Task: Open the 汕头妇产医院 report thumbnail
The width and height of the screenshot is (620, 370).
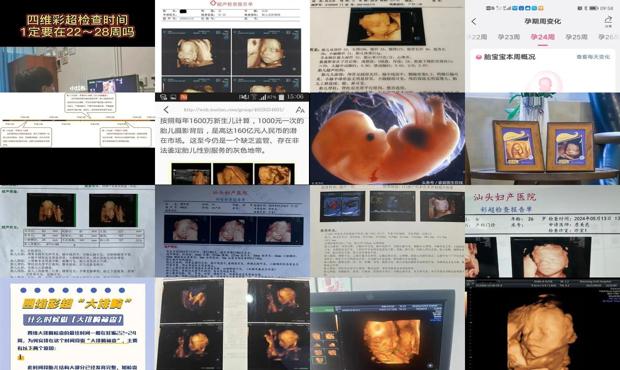Action: pyautogui.click(x=542, y=231)
